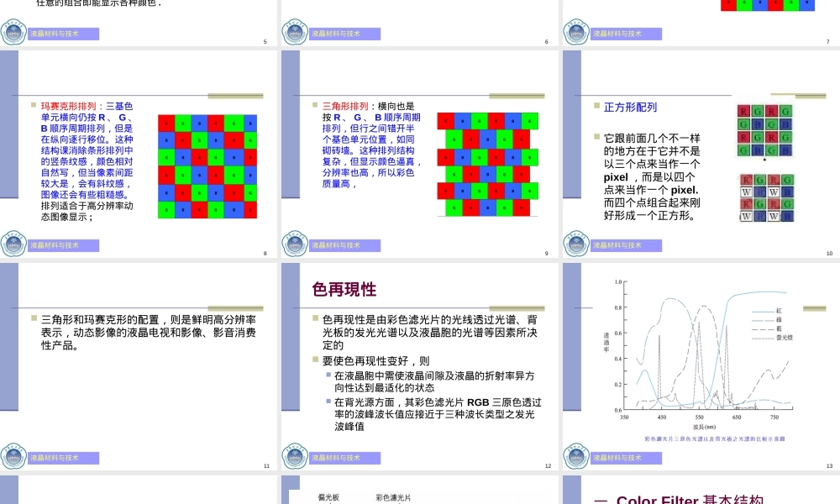Click the 液晶材料与技术 footer on slide 10
Image resolution: width=840 pixels, height=504 pixels.
click(626, 245)
